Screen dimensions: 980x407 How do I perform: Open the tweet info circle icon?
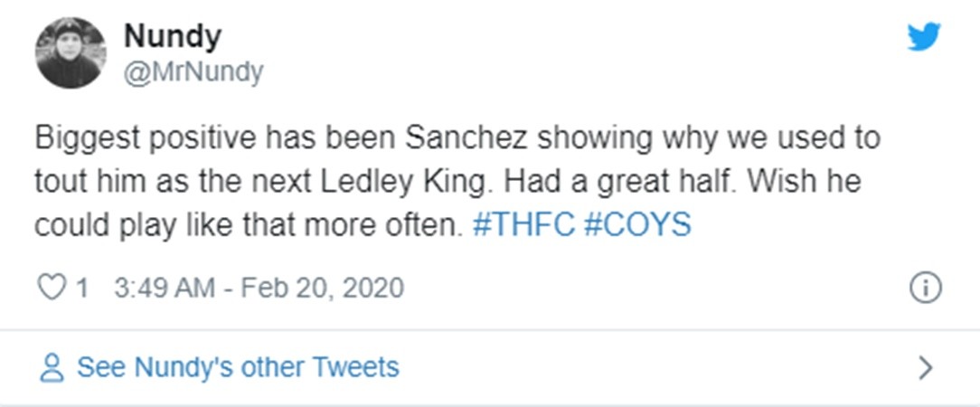pos(924,288)
